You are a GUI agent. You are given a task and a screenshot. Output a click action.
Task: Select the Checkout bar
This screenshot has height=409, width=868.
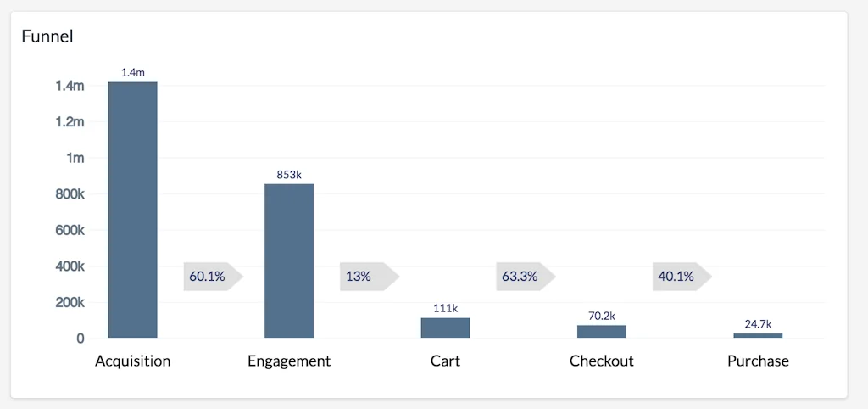[x=602, y=332]
